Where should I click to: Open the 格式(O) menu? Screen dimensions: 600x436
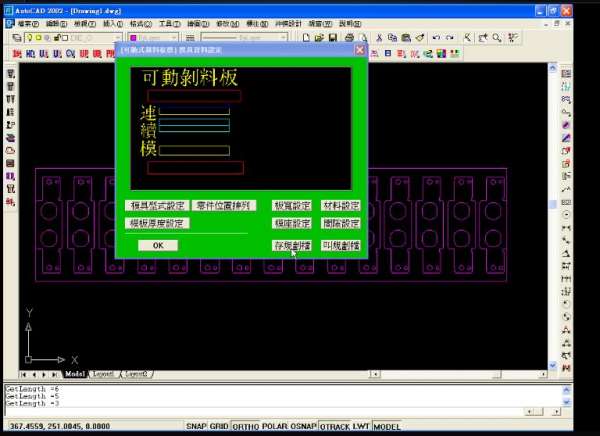[141, 22]
